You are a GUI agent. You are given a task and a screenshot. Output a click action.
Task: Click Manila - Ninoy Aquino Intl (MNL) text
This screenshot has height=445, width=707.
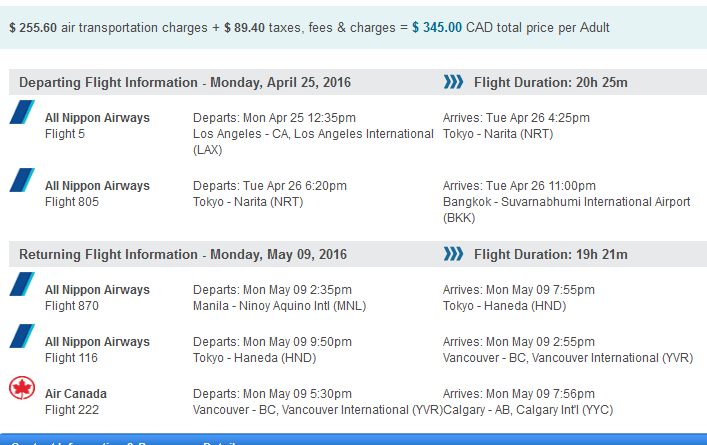click(280, 306)
